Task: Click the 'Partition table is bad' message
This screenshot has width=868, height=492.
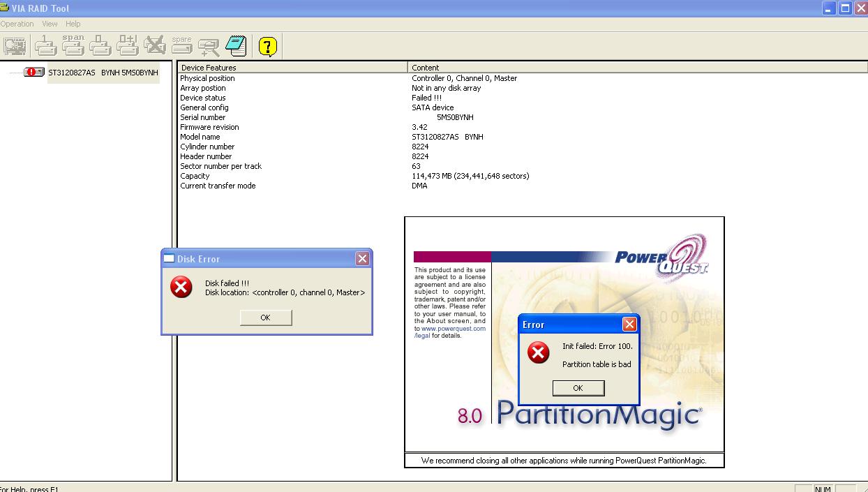Action: tap(597, 364)
